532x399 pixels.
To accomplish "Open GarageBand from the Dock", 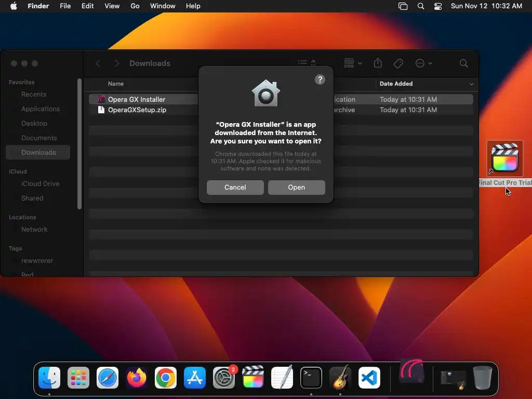I will click(340, 377).
